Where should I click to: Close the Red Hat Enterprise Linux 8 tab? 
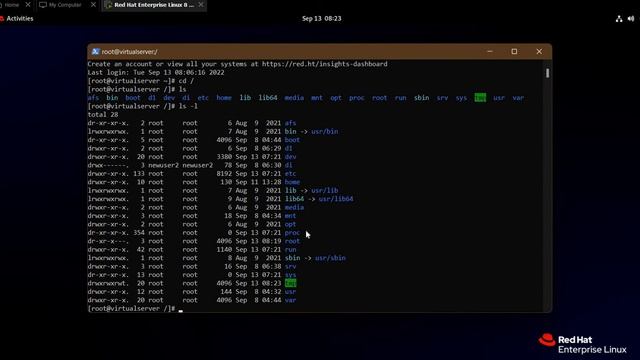tap(201, 5)
